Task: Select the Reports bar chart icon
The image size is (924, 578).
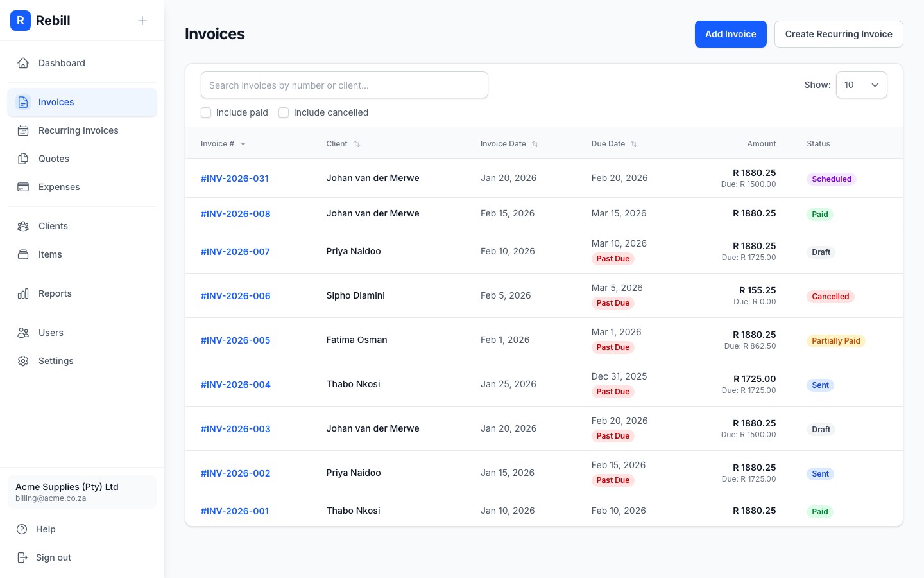Action: pyautogui.click(x=23, y=293)
